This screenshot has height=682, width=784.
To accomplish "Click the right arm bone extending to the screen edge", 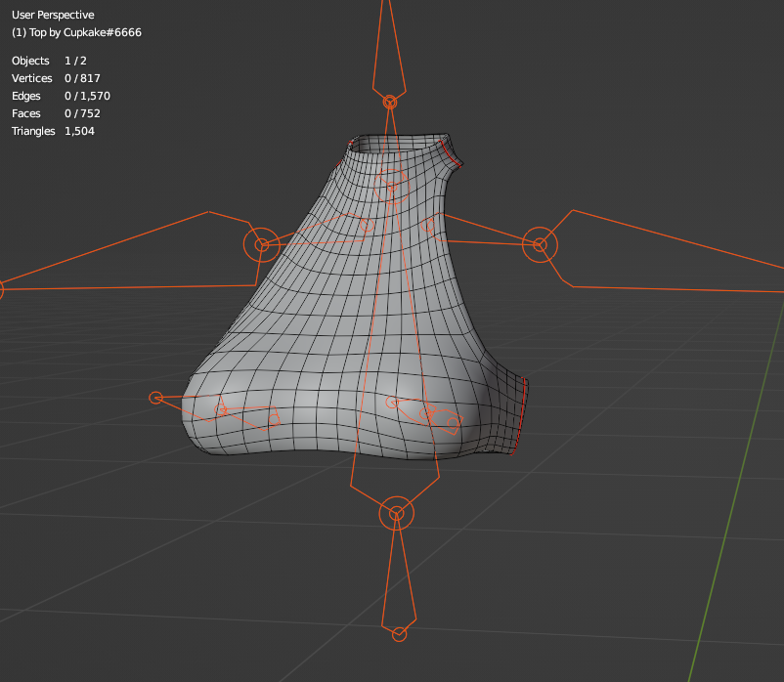I will 665,252.
